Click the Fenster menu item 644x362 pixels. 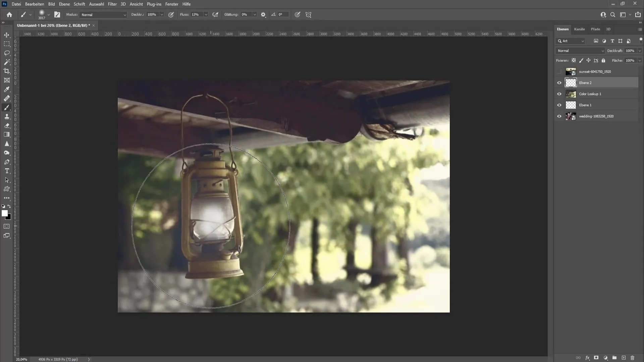(x=172, y=4)
